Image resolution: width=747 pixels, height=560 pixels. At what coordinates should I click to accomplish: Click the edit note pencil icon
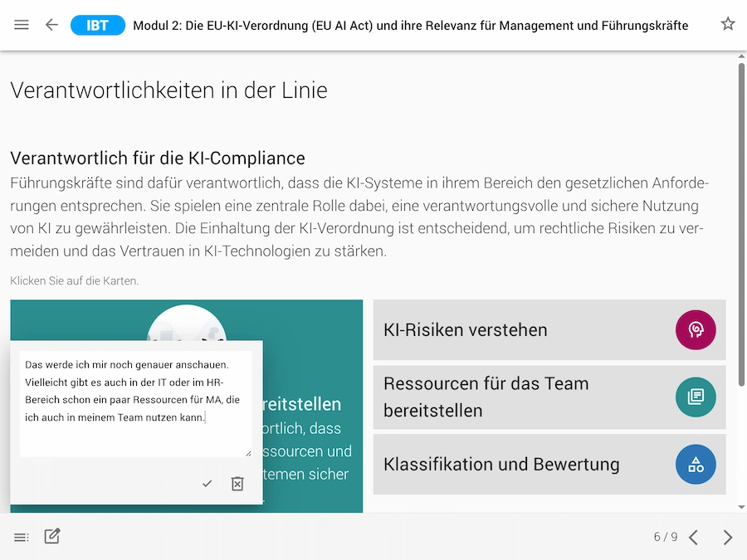tap(52, 536)
